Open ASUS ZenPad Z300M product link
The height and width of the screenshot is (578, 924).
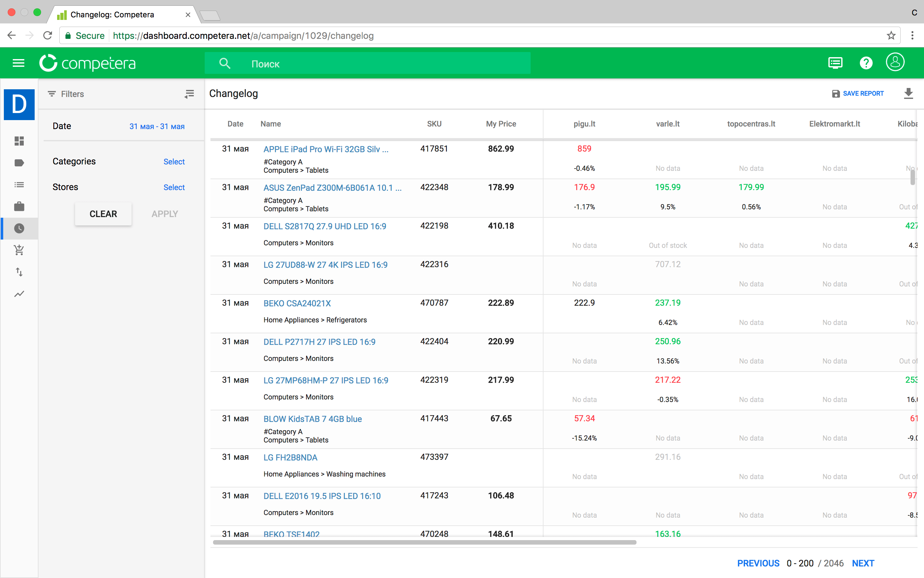[332, 188]
